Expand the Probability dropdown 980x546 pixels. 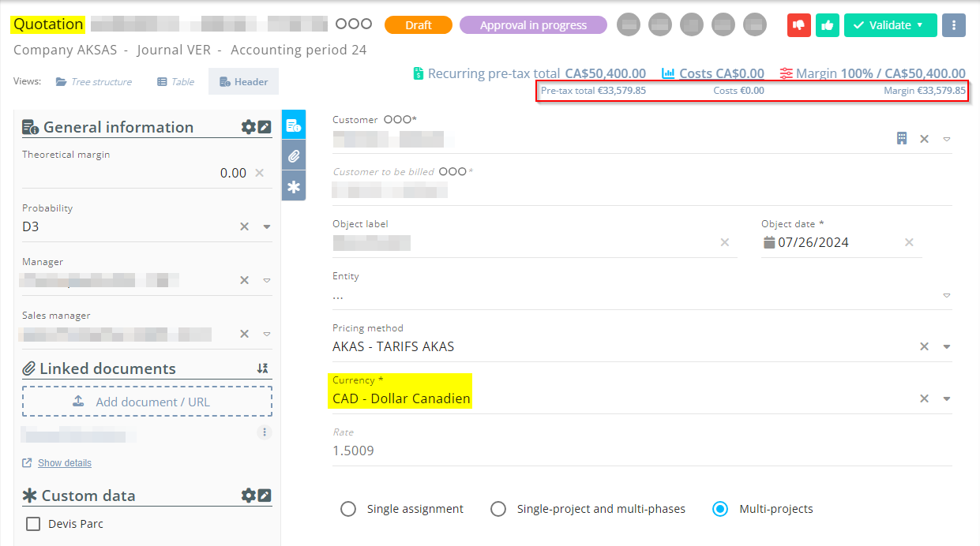pyautogui.click(x=267, y=226)
